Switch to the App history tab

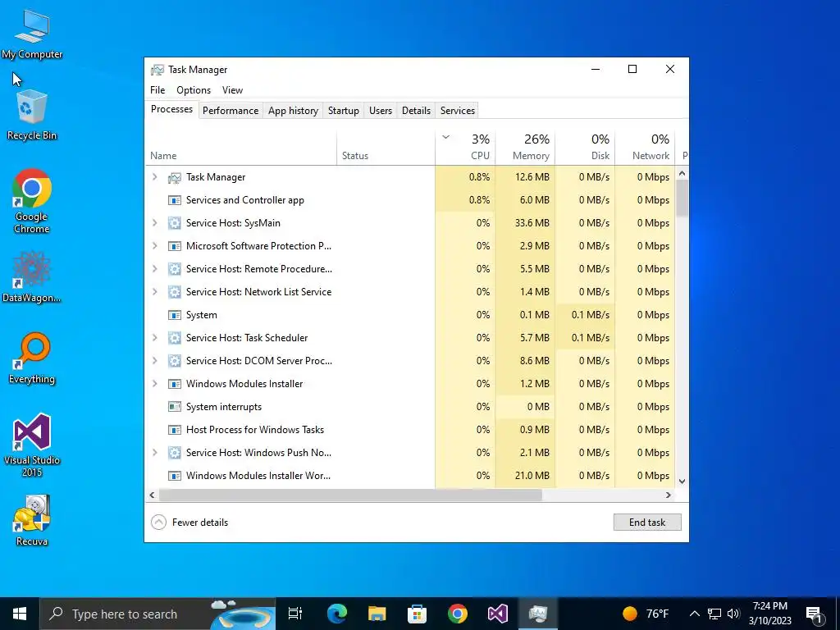[293, 111]
